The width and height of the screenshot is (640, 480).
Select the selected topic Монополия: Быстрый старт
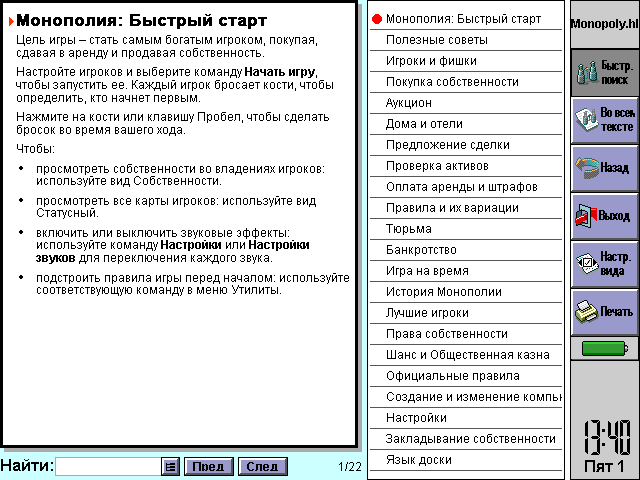[x=462, y=19]
